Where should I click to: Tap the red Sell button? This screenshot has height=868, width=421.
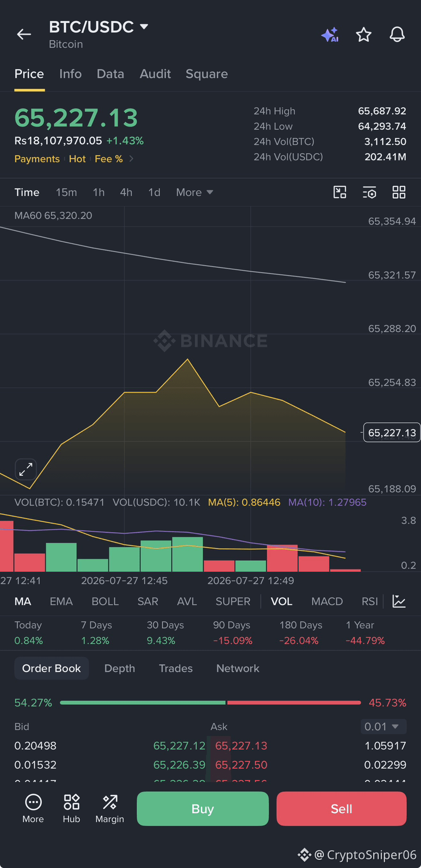click(342, 809)
